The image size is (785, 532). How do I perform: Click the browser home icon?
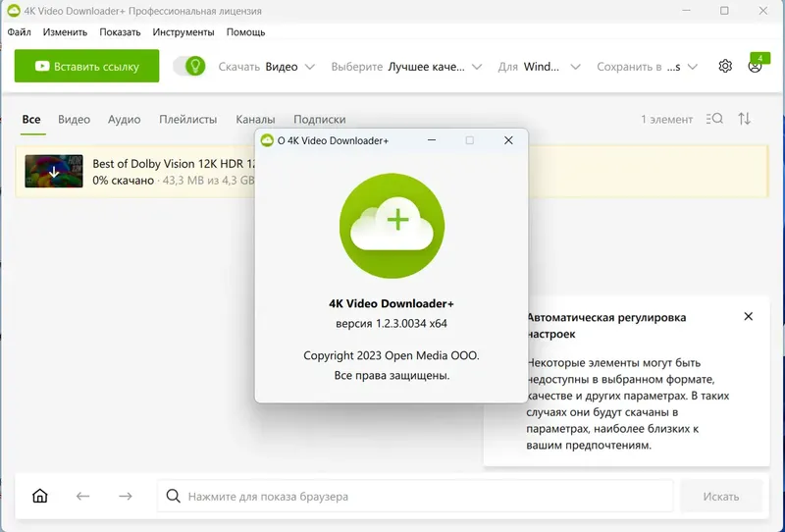[x=40, y=496]
